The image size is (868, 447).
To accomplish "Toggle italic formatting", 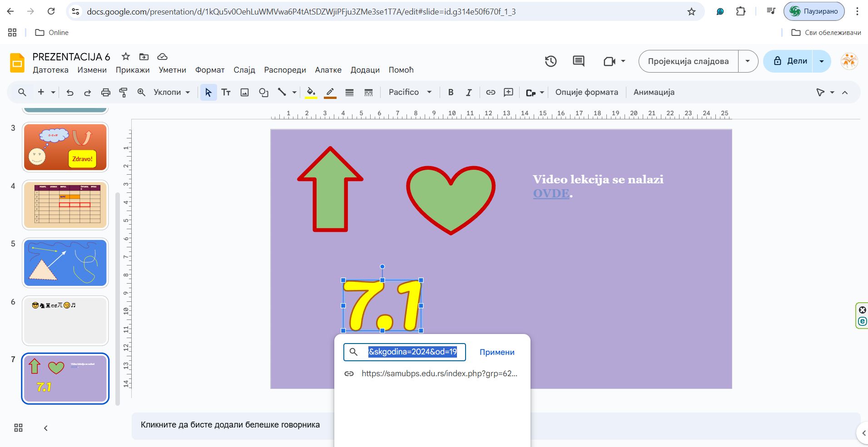I will click(x=468, y=93).
